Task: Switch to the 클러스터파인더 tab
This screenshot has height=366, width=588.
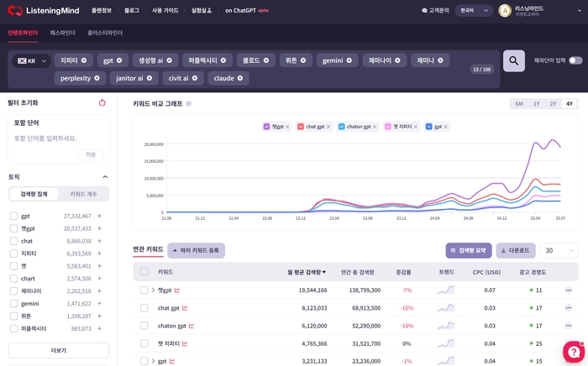Action: (x=105, y=33)
